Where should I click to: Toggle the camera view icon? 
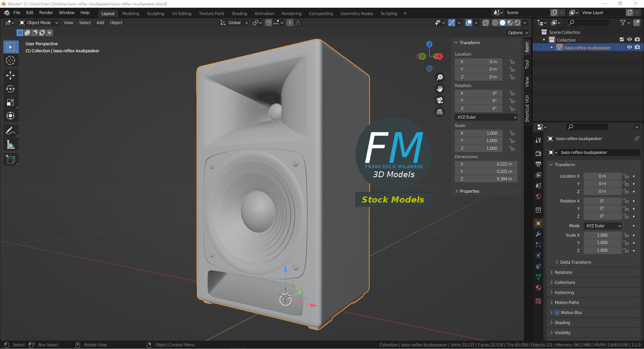[440, 100]
